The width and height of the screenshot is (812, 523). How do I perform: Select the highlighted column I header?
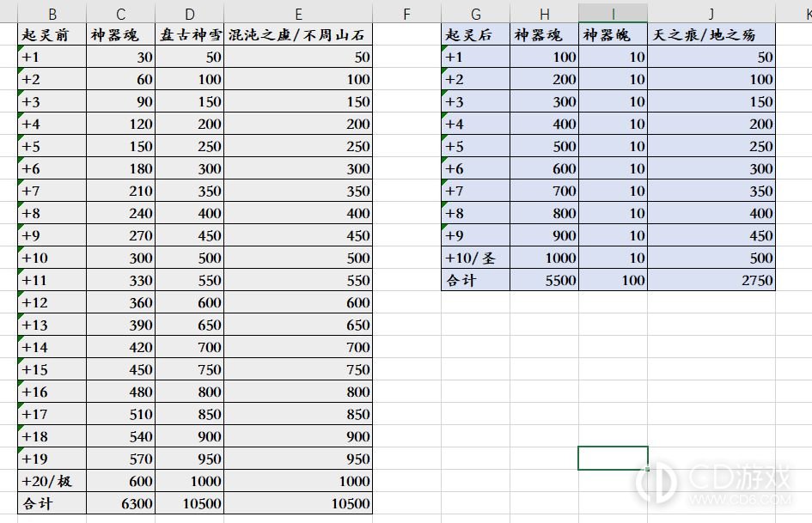point(614,14)
